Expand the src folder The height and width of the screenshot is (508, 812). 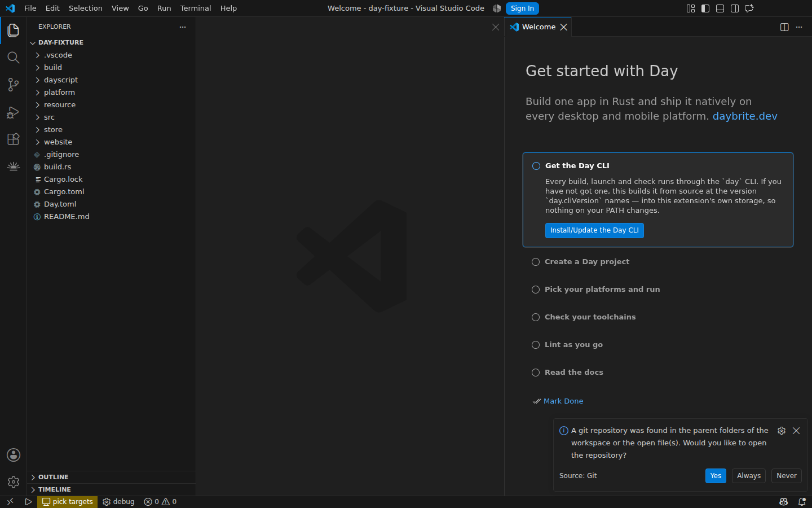111,117
